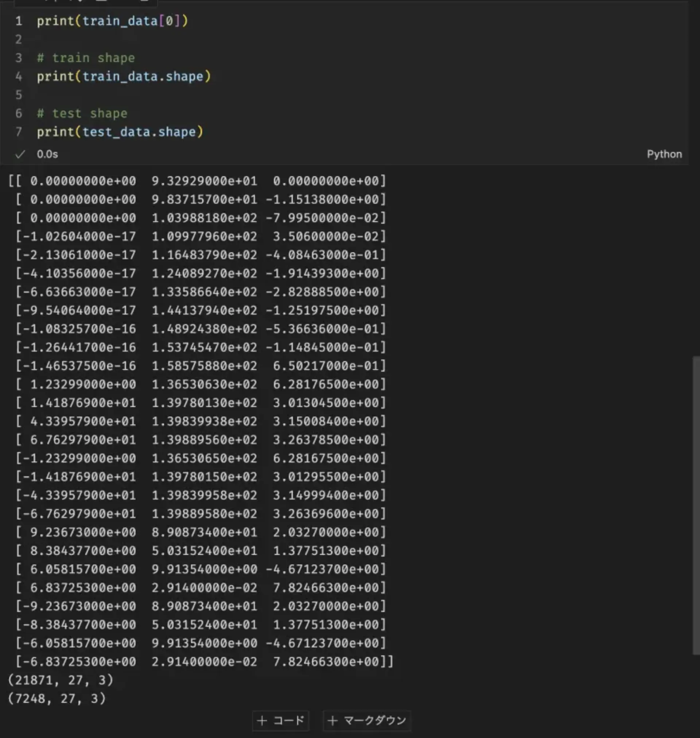Click line number 1 in the cell gutter
The image size is (700, 738).
tap(19, 21)
